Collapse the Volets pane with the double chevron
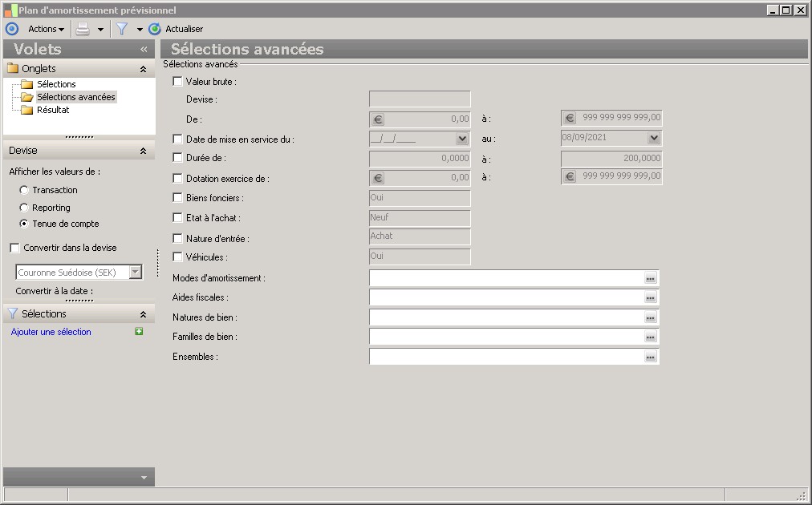 (144, 49)
